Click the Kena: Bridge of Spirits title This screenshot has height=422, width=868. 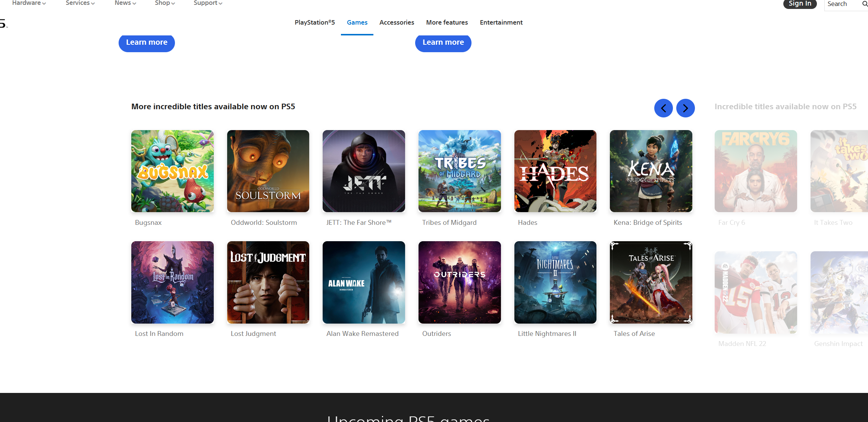tap(648, 223)
